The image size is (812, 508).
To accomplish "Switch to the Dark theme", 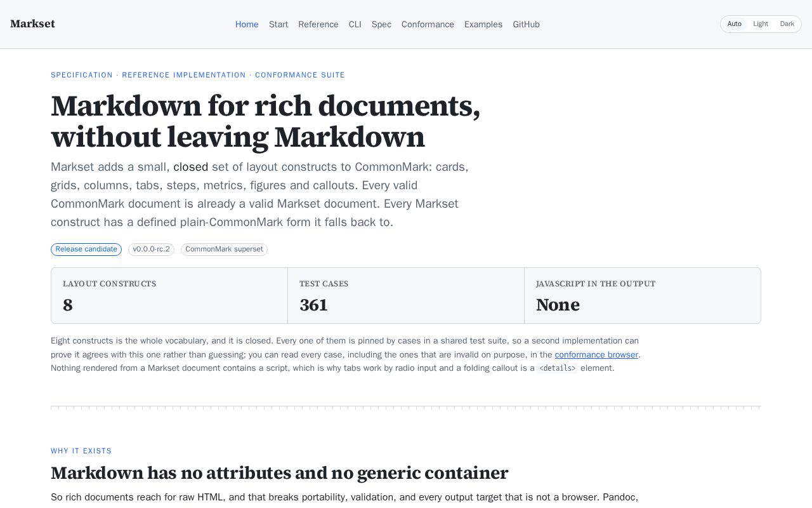I will click(787, 24).
